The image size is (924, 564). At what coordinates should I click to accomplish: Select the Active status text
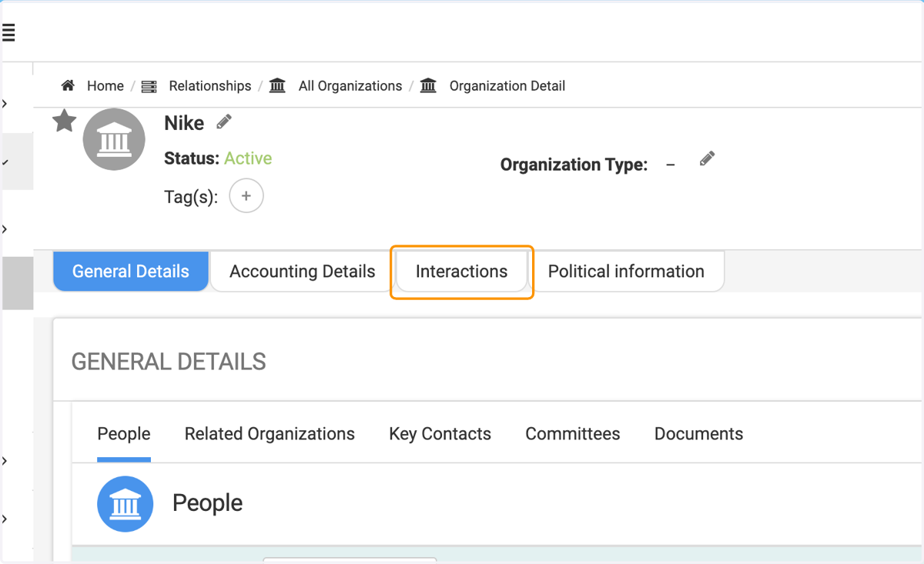248,159
